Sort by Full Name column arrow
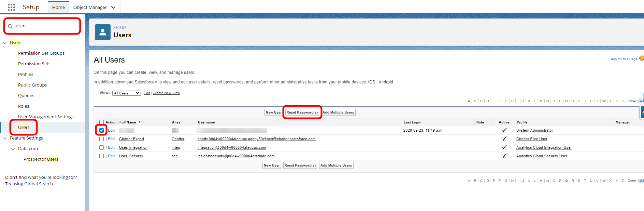 [x=140, y=122]
